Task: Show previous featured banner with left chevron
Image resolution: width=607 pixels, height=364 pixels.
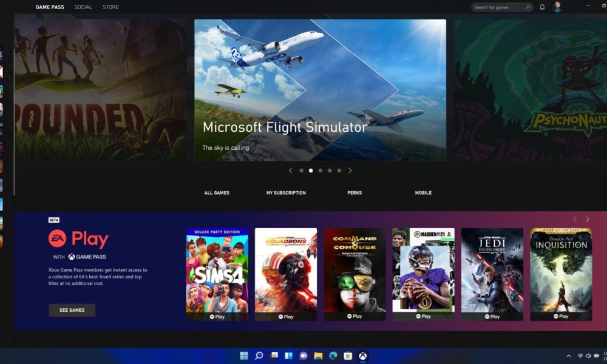Action: click(x=290, y=170)
